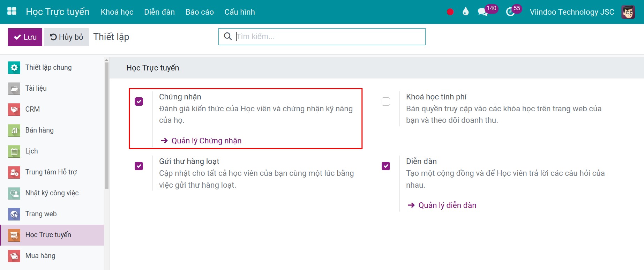The image size is (644, 270).
Task: Open the Diễn đàn top menu
Action: [159, 12]
